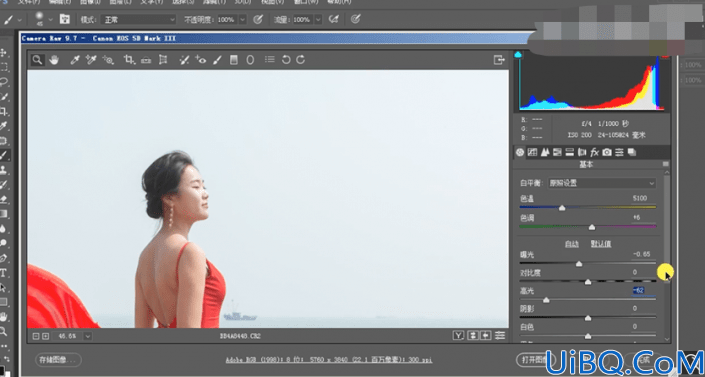Select the Spot Removal tool
Screen dimensions: 705x377
tap(184, 60)
